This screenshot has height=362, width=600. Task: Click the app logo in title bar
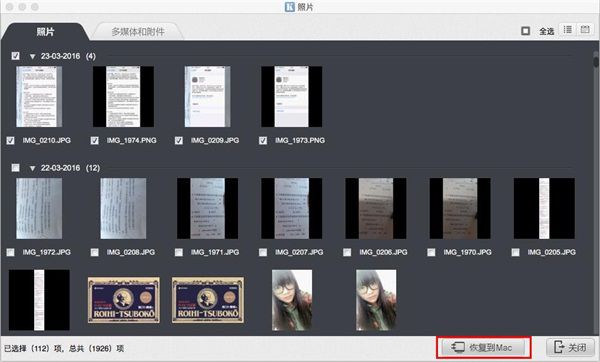click(x=290, y=7)
